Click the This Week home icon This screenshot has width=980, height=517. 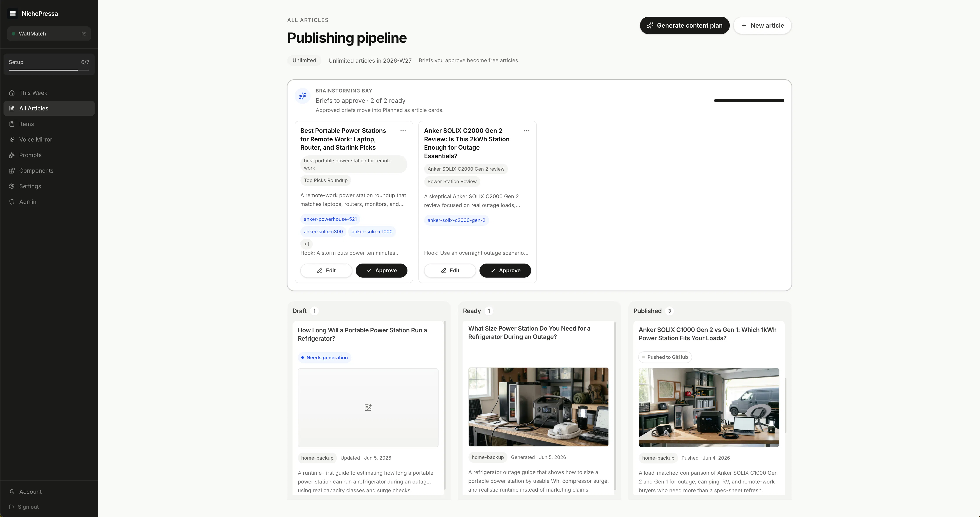(12, 93)
